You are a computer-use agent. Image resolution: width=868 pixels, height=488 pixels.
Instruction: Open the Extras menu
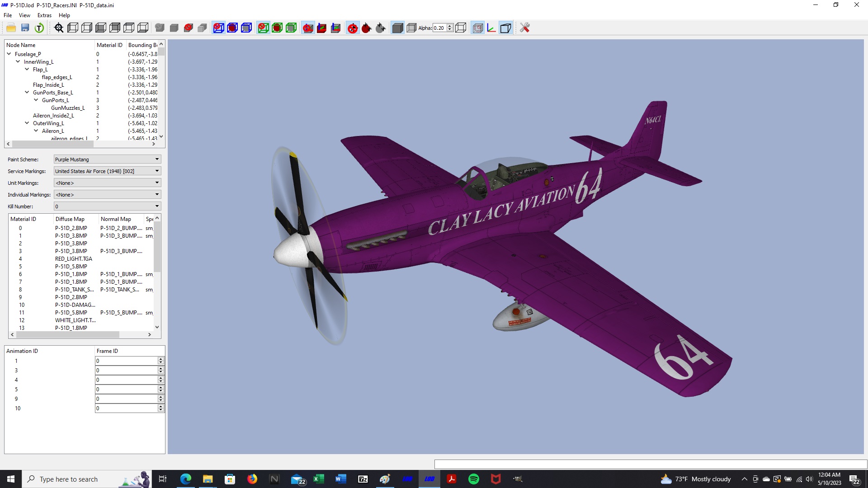44,15
